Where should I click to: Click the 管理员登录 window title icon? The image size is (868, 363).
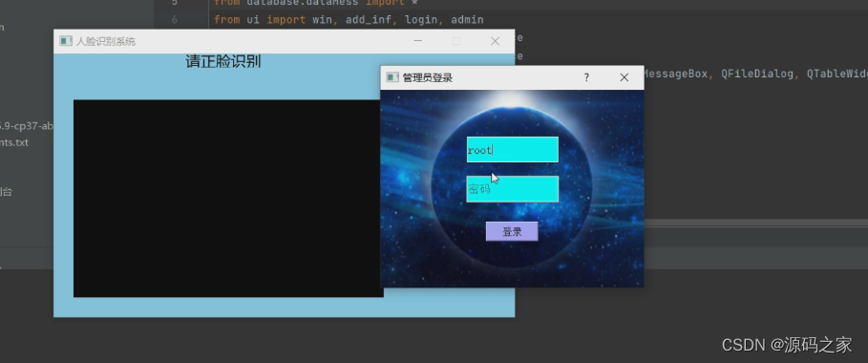pyautogui.click(x=392, y=77)
